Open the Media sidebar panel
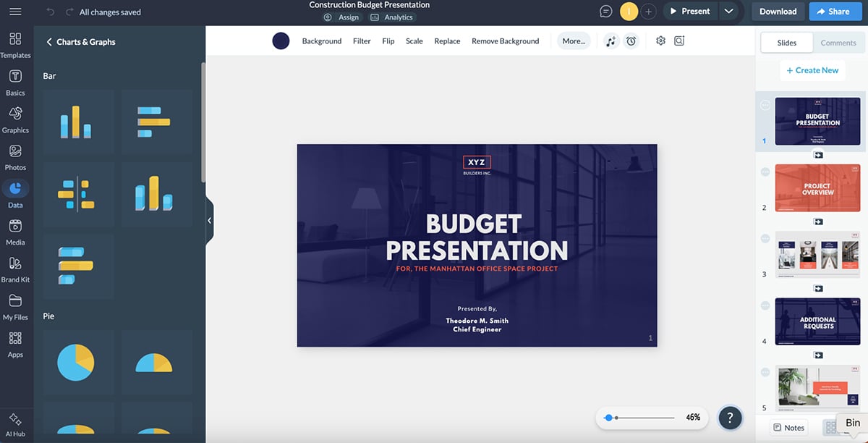Viewport: 868px width, 443px height. (15, 232)
